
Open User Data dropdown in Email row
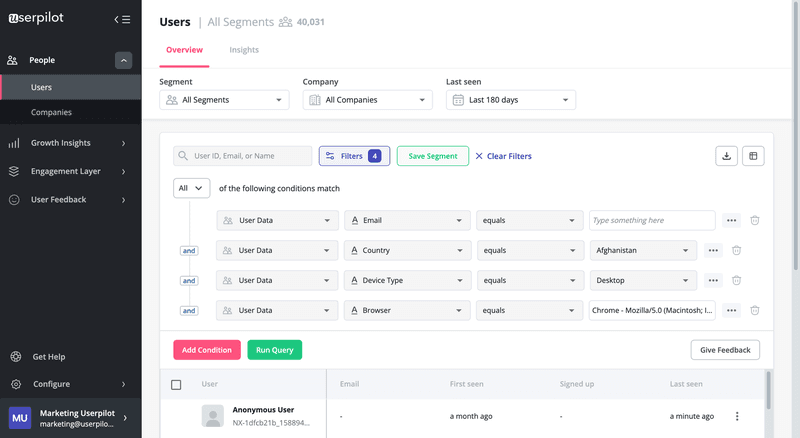tap(278, 221)
